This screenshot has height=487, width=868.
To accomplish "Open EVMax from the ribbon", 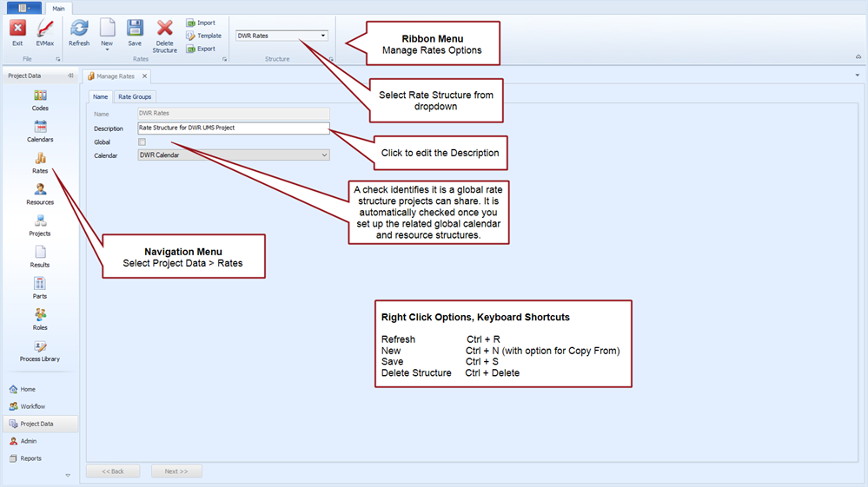I will [x=44, y=31].
